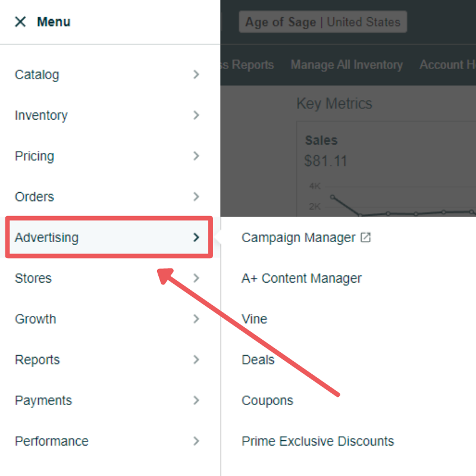Viewport: 476px width, 476px height.
Task: Click external link icon beside Campaign Manager
Action: pyautogui.click(x=366, y=237)
